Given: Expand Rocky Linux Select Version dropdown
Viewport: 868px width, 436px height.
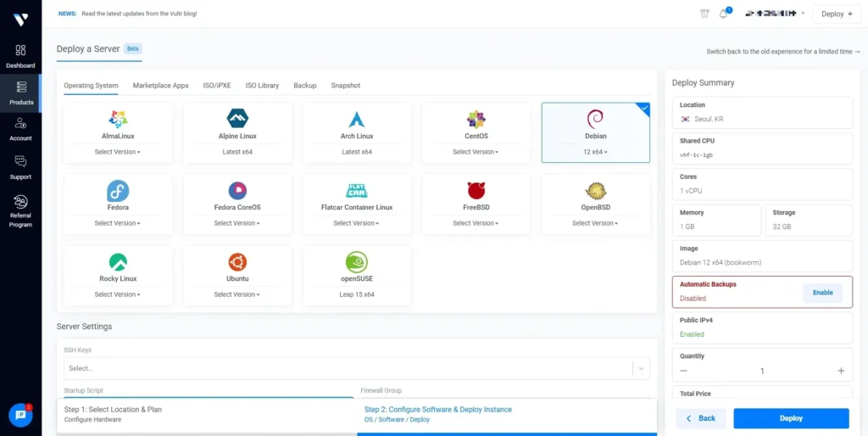Looking at the screenshot, I should pos(117,294).
